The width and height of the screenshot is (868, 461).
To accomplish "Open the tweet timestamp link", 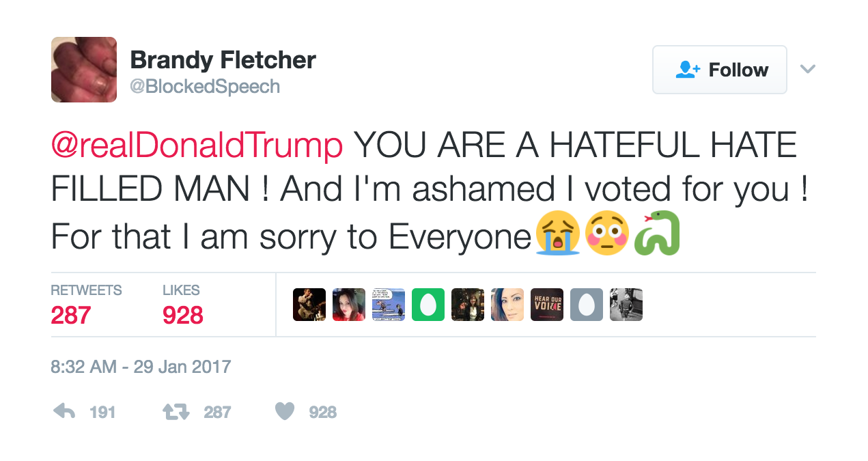I will point(140,367).
